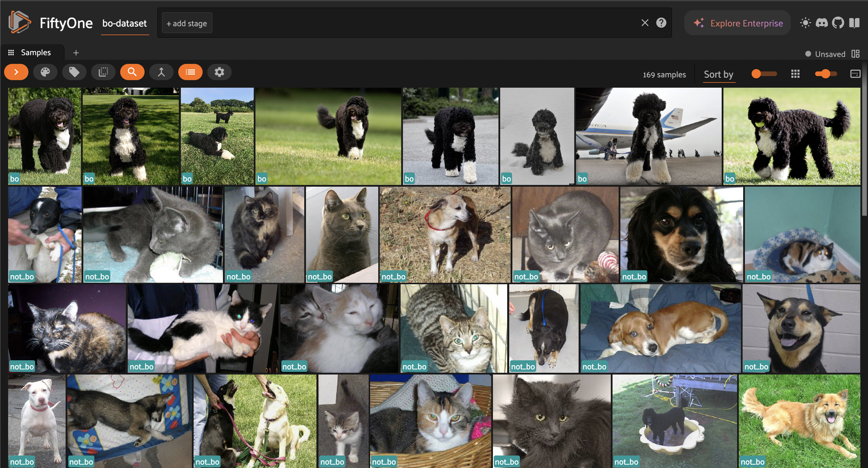Open sort by similarity search icon
Screen dimensions: 868x468
tap(132, 72)
